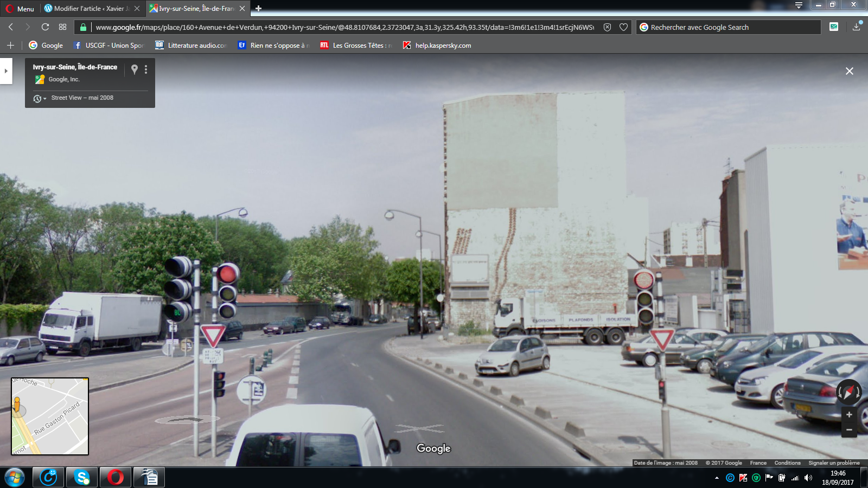This screenshot has height=488, width=868.
Task: Reload the page in Opera
Action: [x=45, y=27]
